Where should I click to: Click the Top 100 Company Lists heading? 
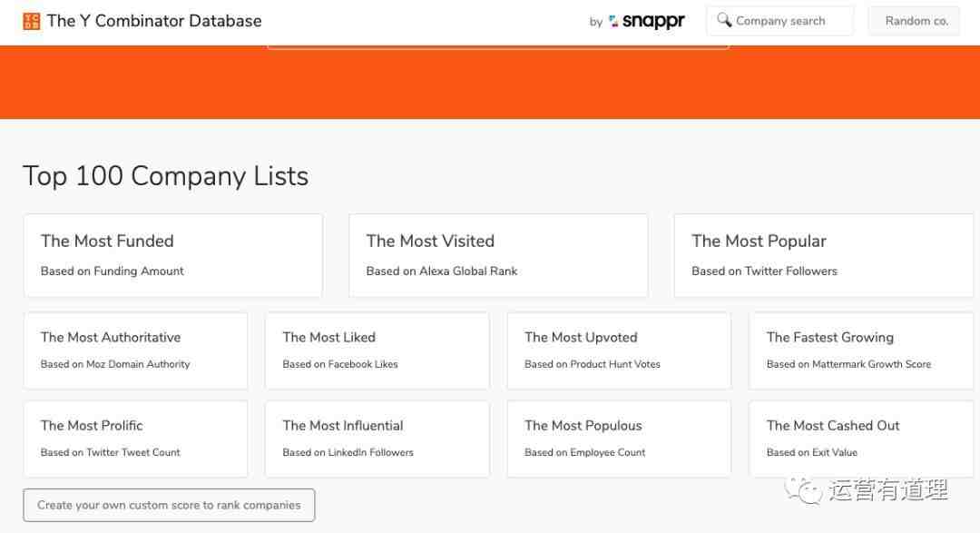(x=165, y=176)
